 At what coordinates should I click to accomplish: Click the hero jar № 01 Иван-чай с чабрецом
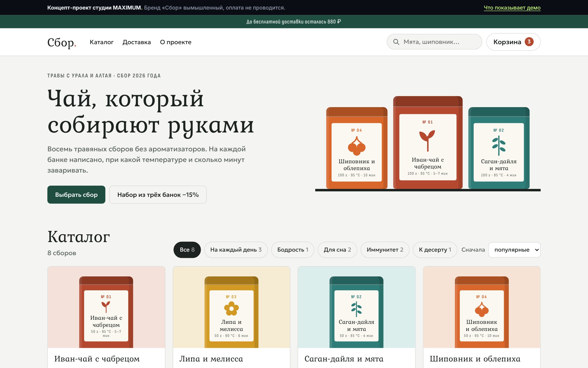pyautogui.click(x=428, y=143)
